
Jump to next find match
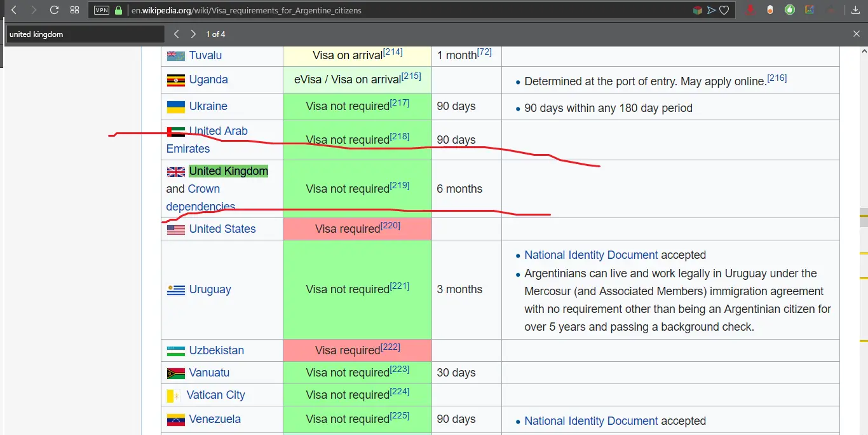click(193, 34)
